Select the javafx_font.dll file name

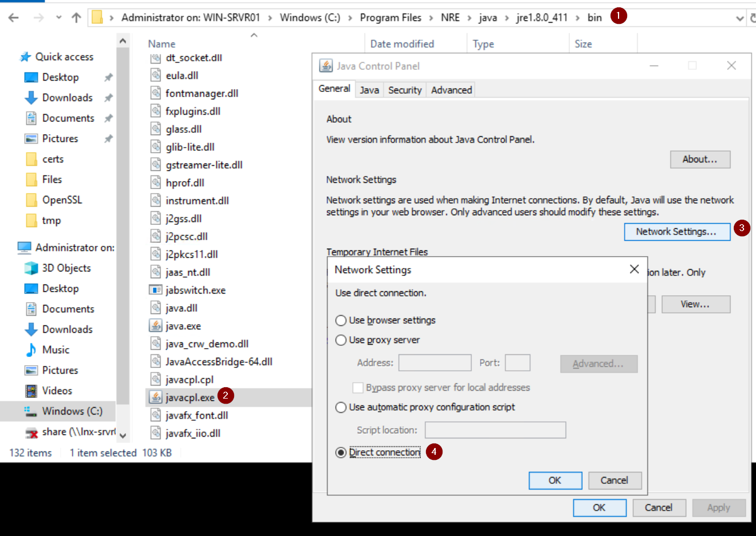197,416
